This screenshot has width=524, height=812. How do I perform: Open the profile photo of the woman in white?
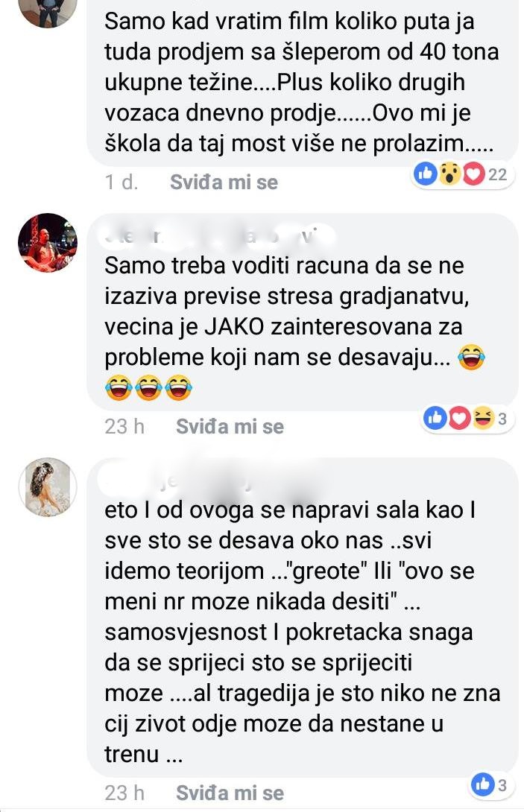tap(48, 487)
